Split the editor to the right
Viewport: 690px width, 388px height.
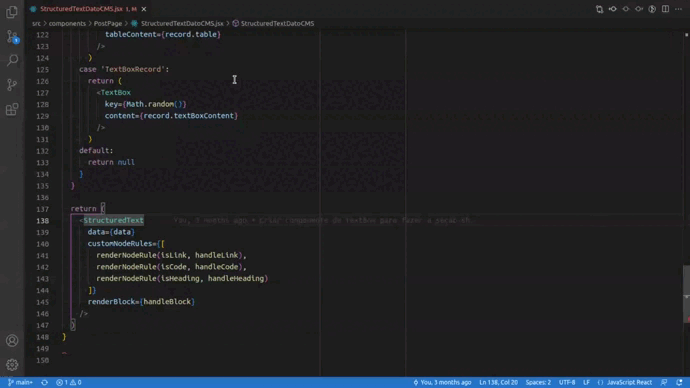[665, 9]
